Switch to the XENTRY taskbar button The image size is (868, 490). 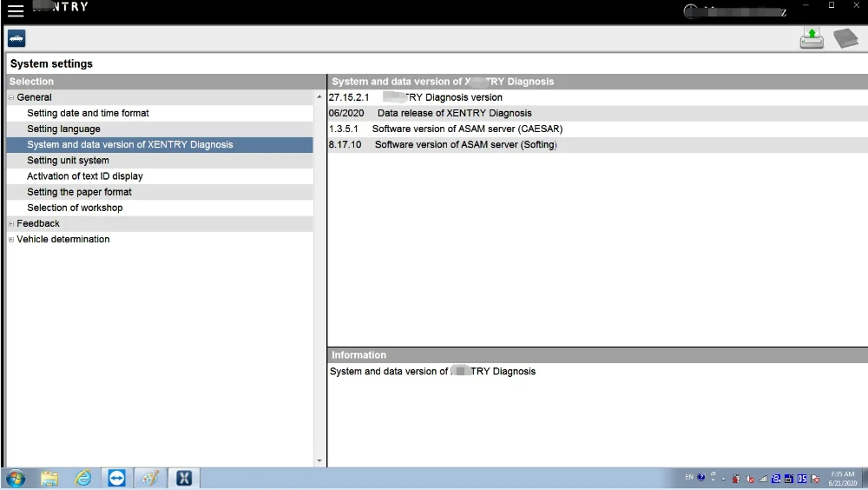[184, 478]
